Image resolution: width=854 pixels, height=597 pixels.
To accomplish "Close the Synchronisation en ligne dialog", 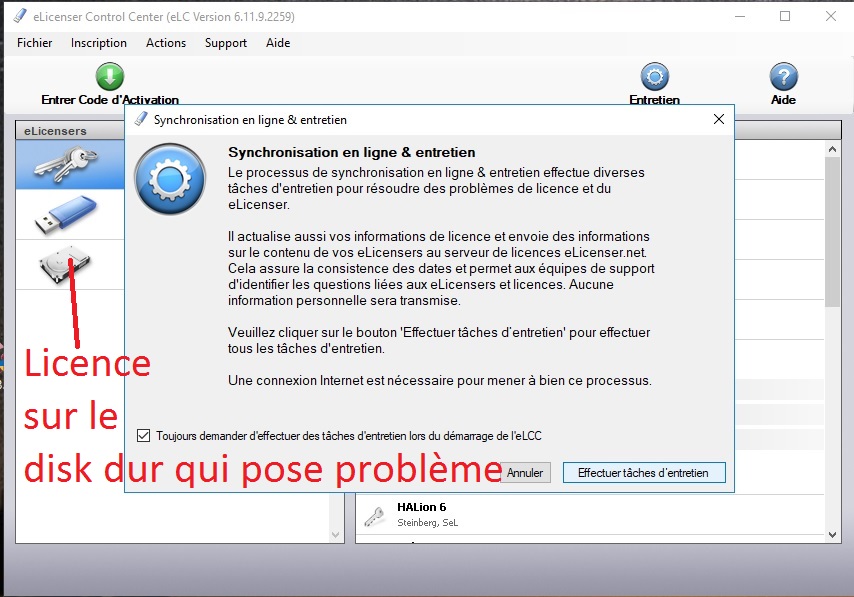I will tap(718, 118).
